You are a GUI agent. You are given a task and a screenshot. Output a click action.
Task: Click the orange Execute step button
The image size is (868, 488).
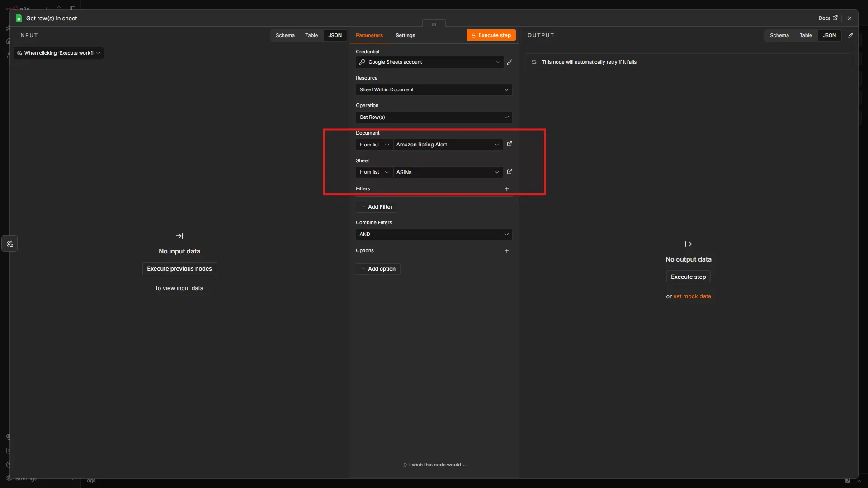tap(491, 35)
